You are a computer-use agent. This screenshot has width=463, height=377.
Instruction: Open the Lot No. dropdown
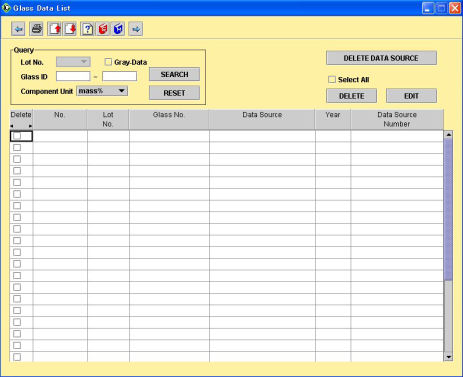[73, 62]
